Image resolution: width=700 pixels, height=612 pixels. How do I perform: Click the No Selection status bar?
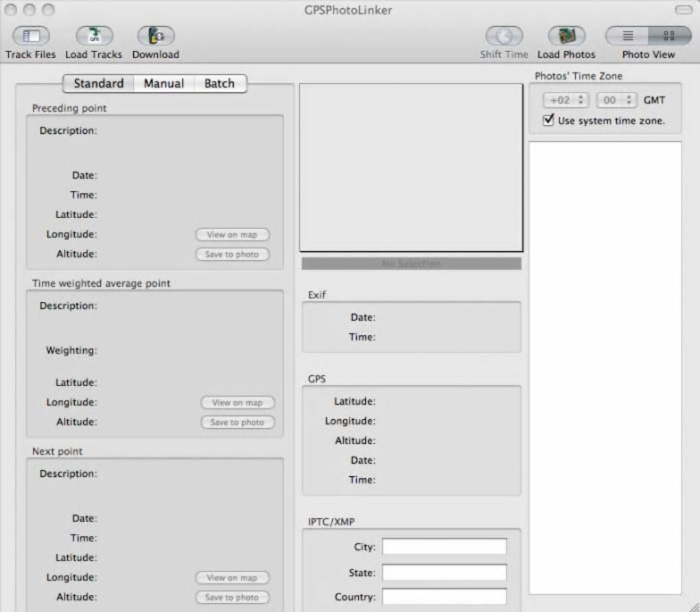click(411, 264)
